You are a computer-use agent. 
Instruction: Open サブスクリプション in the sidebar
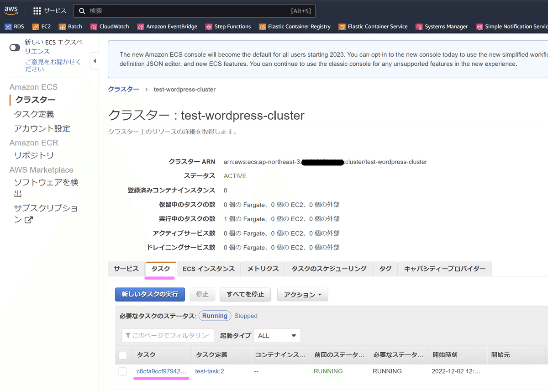click(46, 214)
